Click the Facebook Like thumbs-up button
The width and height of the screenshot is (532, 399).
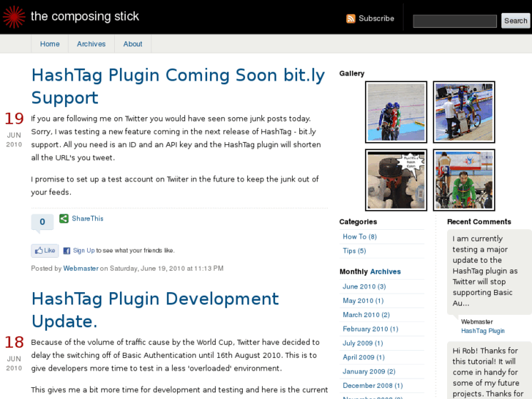pyautogui.click(x=45, y=250)
